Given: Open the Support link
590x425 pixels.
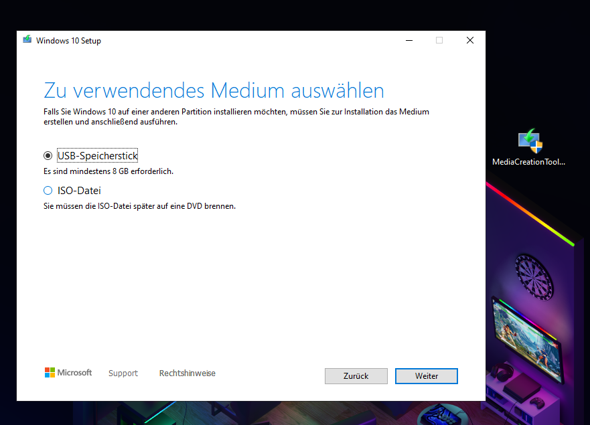Looking at the screenshot, I should pos(123,373).
